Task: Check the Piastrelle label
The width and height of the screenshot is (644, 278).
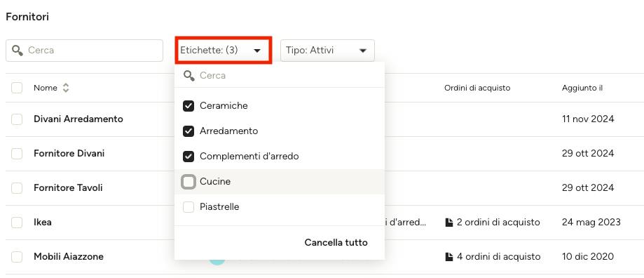Action: click(189, 207)
